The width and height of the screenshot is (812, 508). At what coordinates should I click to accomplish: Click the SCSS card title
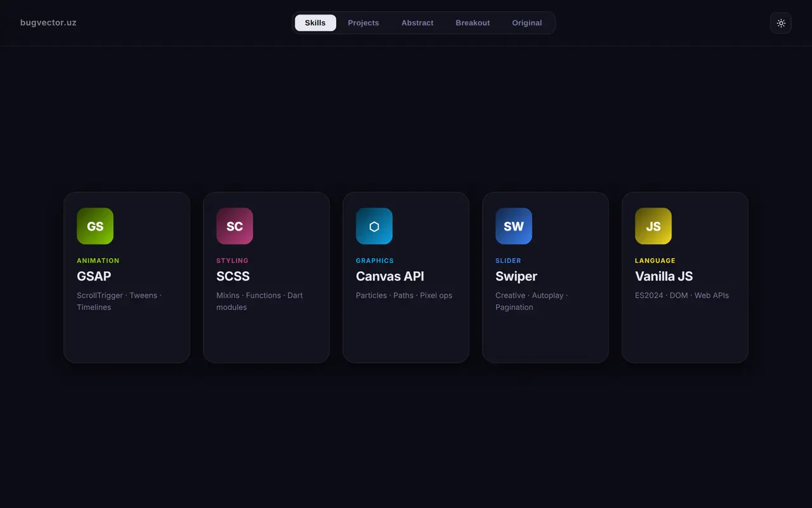[x=233, y=276]
